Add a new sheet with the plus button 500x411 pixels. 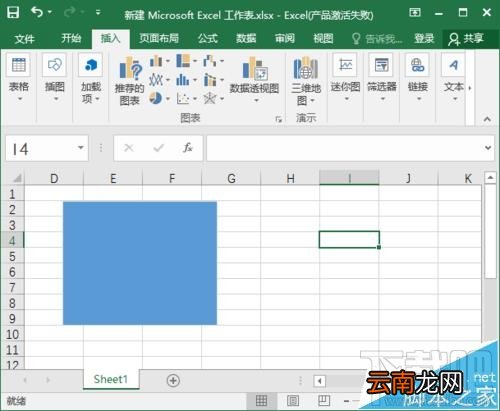(173, 380)
